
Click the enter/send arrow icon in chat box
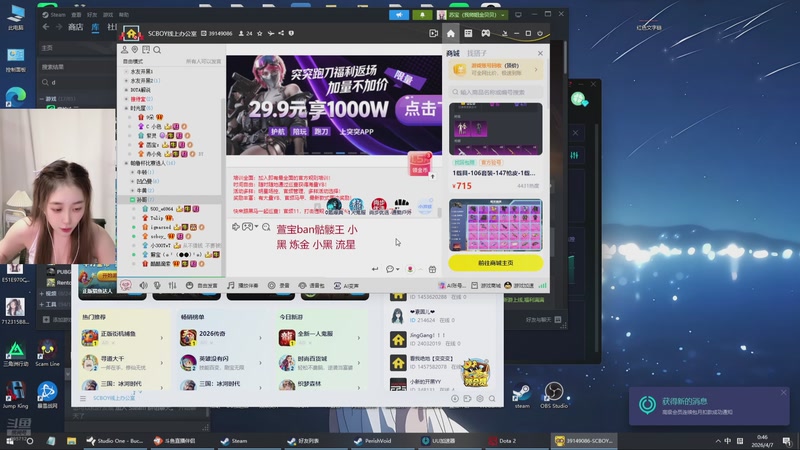point(375,269)
